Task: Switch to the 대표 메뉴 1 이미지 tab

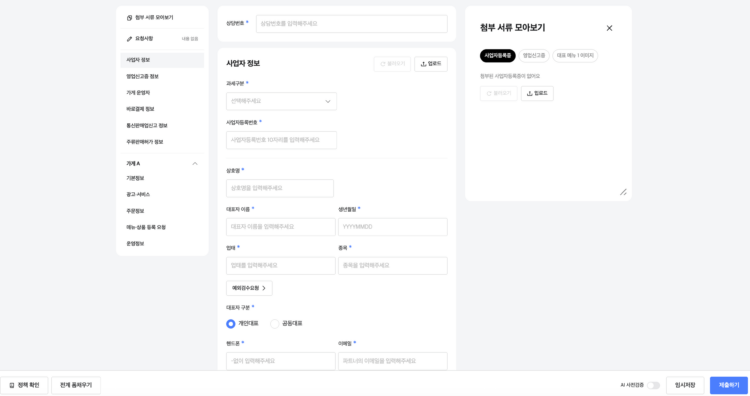Action: [575, 55]
